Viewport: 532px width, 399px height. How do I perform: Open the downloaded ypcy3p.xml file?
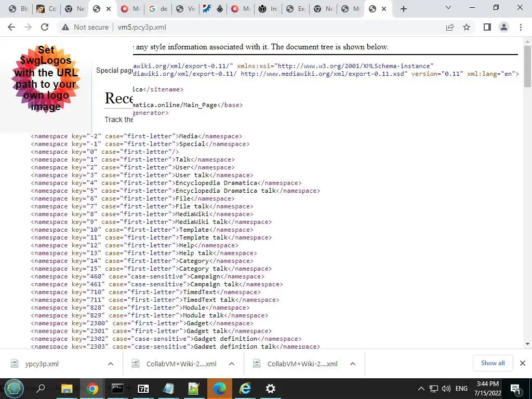coord(42,364)
